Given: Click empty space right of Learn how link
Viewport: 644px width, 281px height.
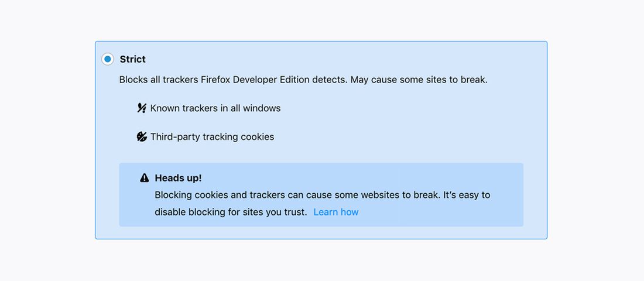Looking at the screenshot, I should pyautogui.click(x=439, y=212).
